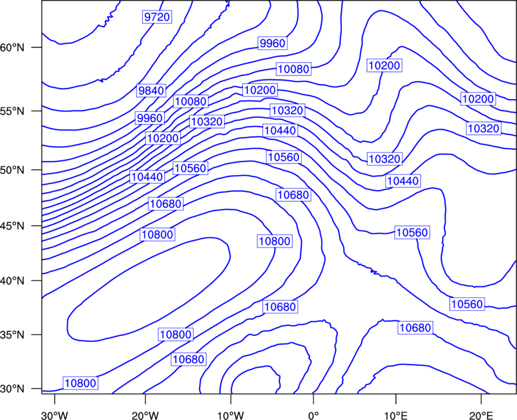The width and height of the screenshot is (517, 420).
Task: Select the 9960 label just below 9840
Action: [x=150, y=118]
